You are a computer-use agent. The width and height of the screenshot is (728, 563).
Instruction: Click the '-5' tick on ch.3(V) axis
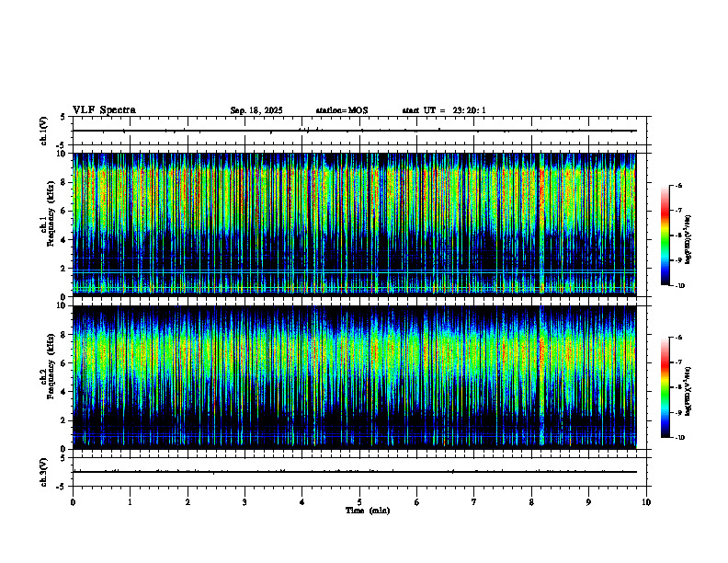coord(60,487)
